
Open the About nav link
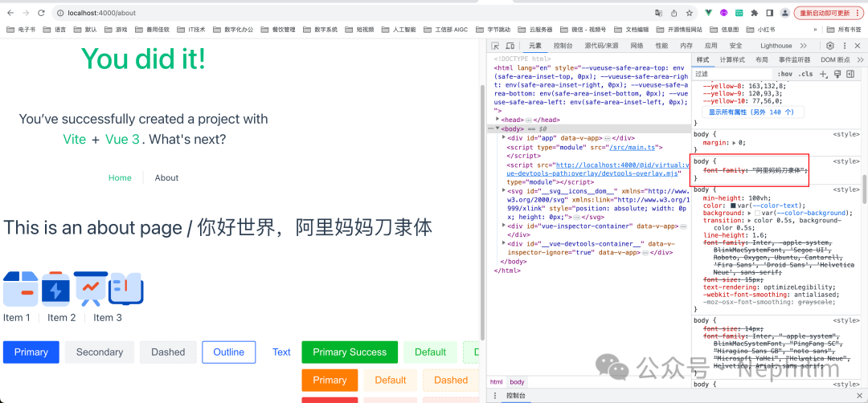click(166, 177)
